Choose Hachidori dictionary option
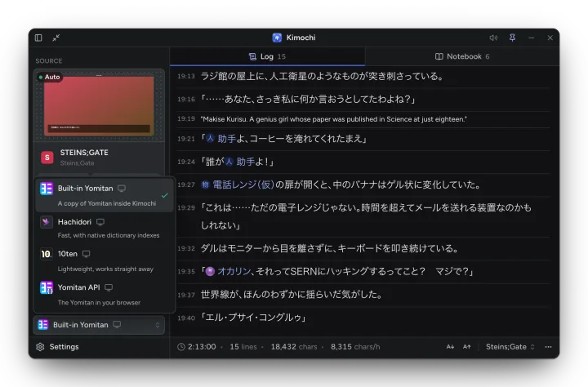The width and height of the screenshot is (588, 387). pyautogui.click(x=104, y=229)
